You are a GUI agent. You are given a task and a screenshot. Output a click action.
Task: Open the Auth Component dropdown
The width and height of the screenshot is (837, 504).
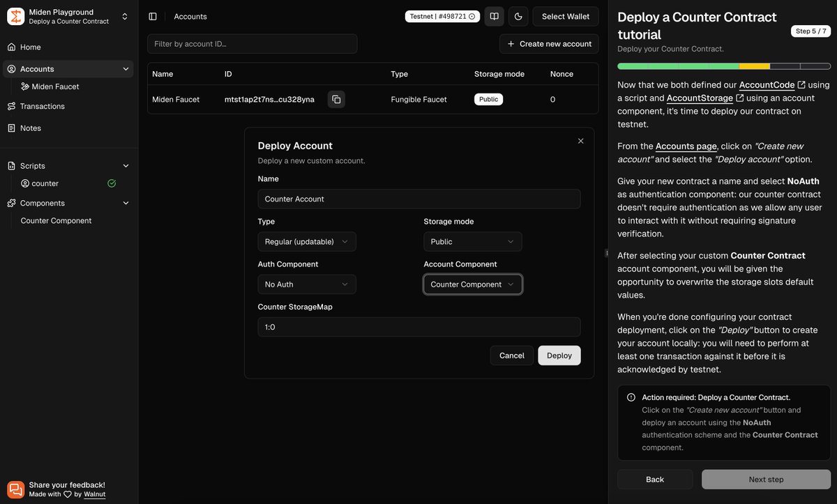(x=307, y=284)
